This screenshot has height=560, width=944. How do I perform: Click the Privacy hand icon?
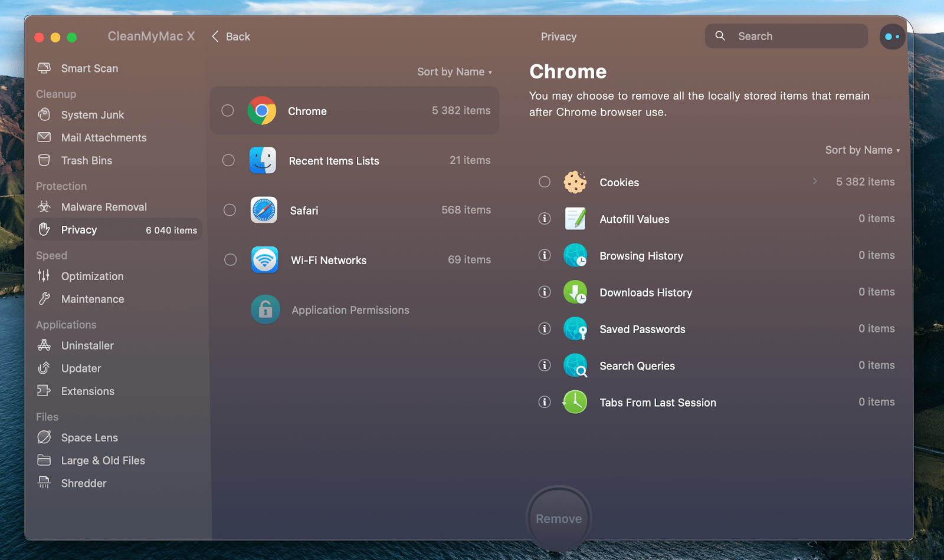pyautogui.click(x=44, y=229)
